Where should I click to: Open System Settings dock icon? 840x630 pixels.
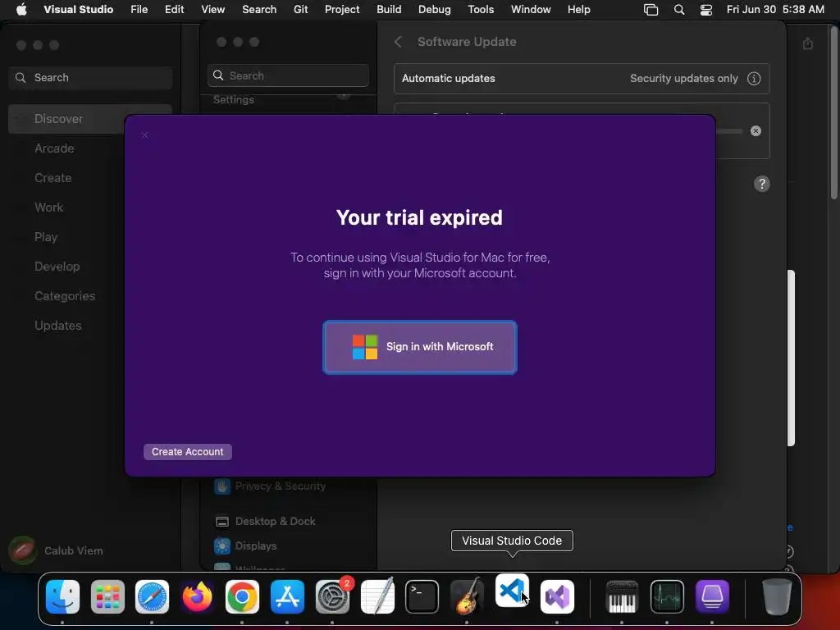click(332, 597)
